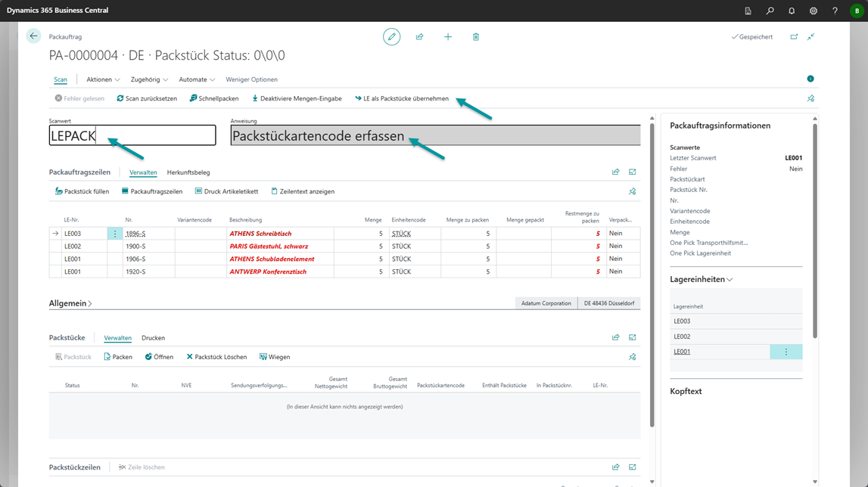This screenshot has width=868, height=487.
Task: Expand the Allgemein section
Action: pos(70,303)
